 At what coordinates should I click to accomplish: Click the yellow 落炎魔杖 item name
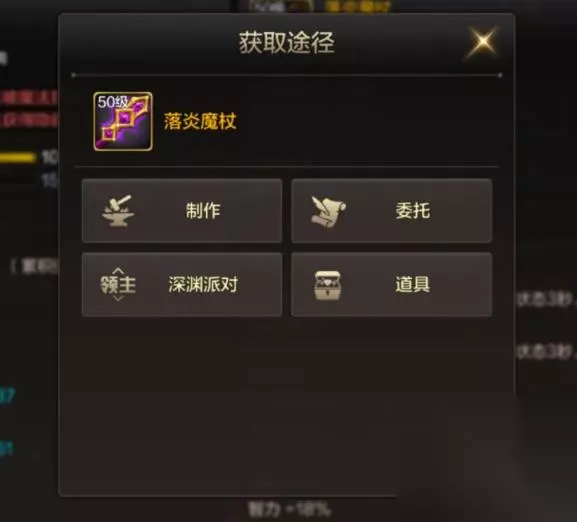pyautogui.click(x=200, y=121)
